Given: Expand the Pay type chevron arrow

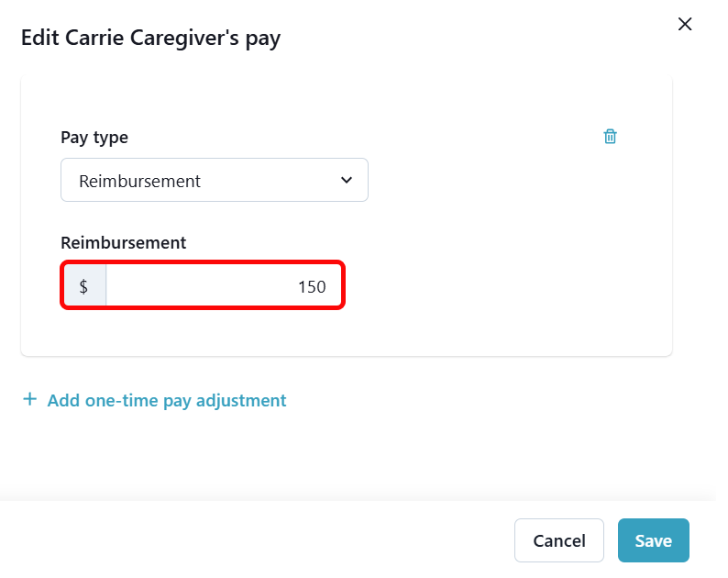Looking at the screenshot, I should click(346, 180).
